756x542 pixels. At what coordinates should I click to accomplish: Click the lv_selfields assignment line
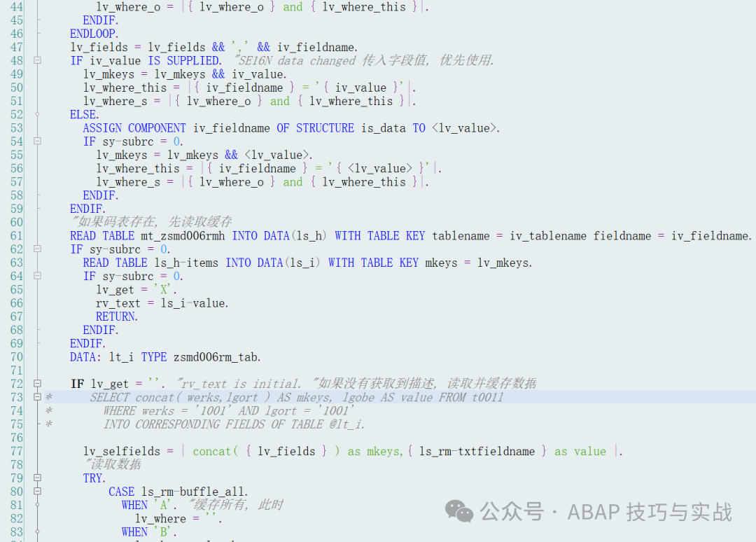coord(353,452)
